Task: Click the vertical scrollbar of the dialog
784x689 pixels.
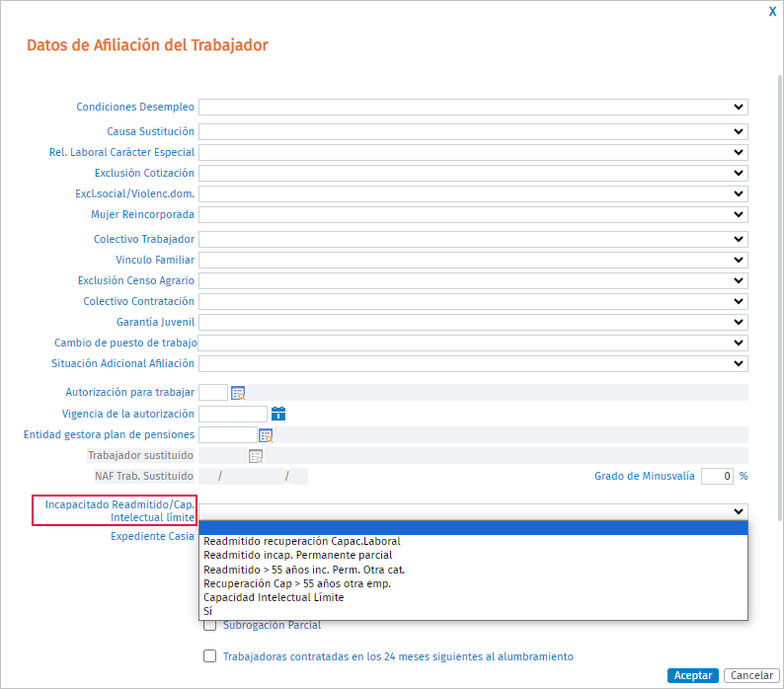Action: (x=780, y=297)
